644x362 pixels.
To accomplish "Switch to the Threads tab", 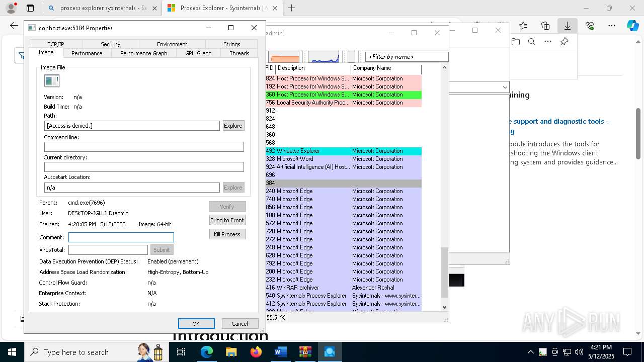I will coord(239,53).
